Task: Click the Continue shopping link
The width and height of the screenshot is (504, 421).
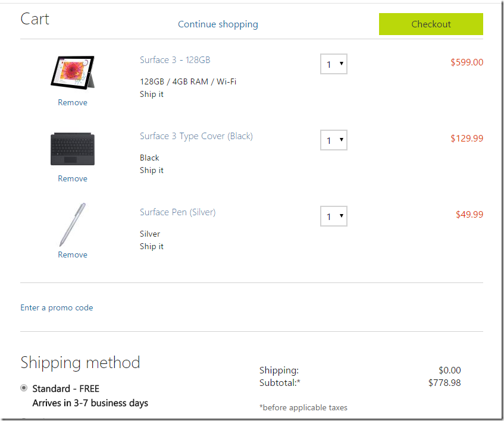Action: [218, 24]
